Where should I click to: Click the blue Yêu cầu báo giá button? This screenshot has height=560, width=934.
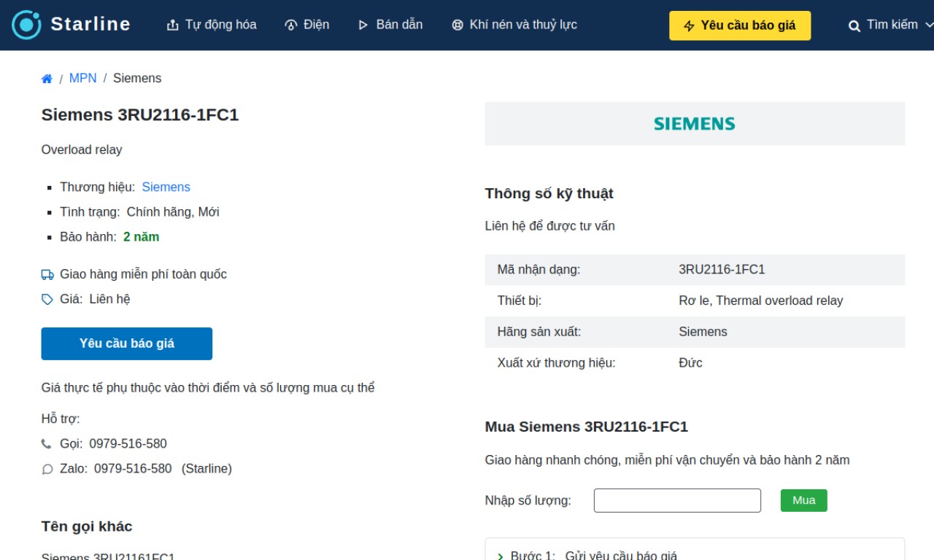pos(127,343)
